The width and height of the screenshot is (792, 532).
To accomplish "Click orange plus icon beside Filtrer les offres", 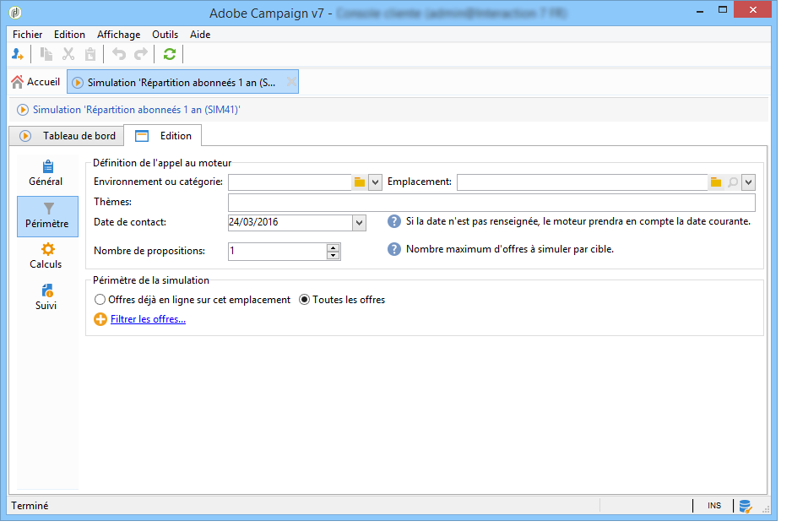I will click(100, 319).
